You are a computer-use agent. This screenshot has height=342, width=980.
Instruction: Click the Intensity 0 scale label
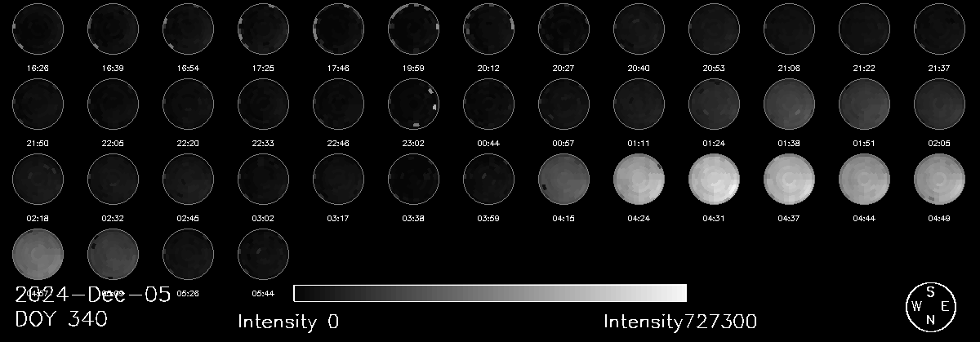288,322
